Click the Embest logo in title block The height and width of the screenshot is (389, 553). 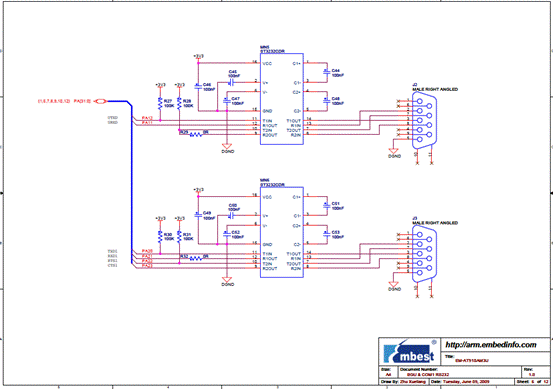coord(410,352)
